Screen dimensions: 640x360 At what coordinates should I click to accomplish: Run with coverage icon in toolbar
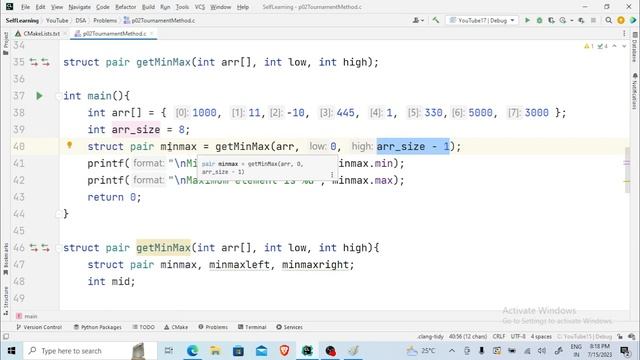pos(551,20)
